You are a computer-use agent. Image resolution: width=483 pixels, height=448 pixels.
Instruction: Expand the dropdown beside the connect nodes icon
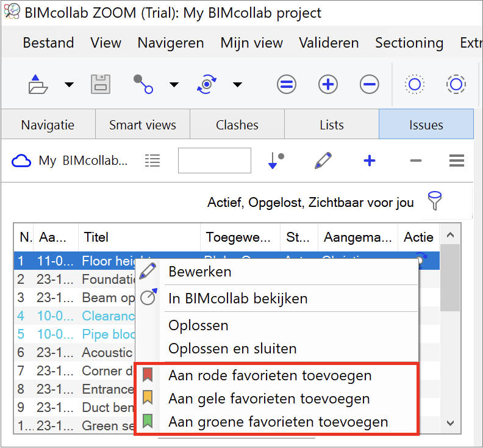(174, 84)
